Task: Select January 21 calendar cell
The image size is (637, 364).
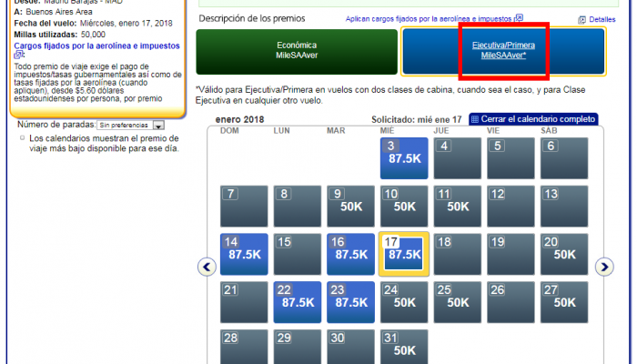Action: click(244, 302)
